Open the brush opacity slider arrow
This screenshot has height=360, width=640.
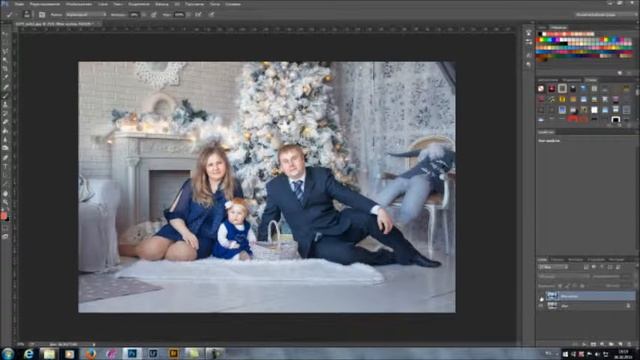point(144,14)
